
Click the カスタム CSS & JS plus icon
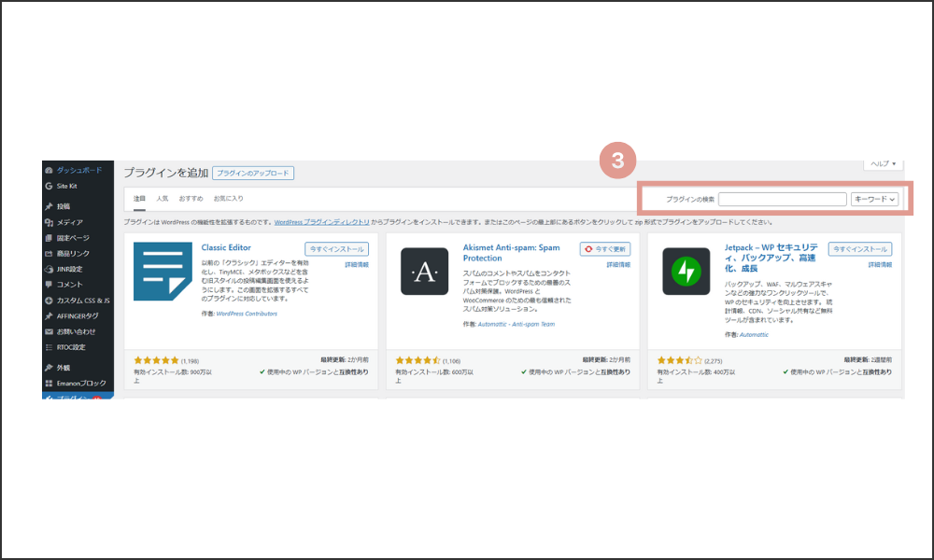(49, 301)
